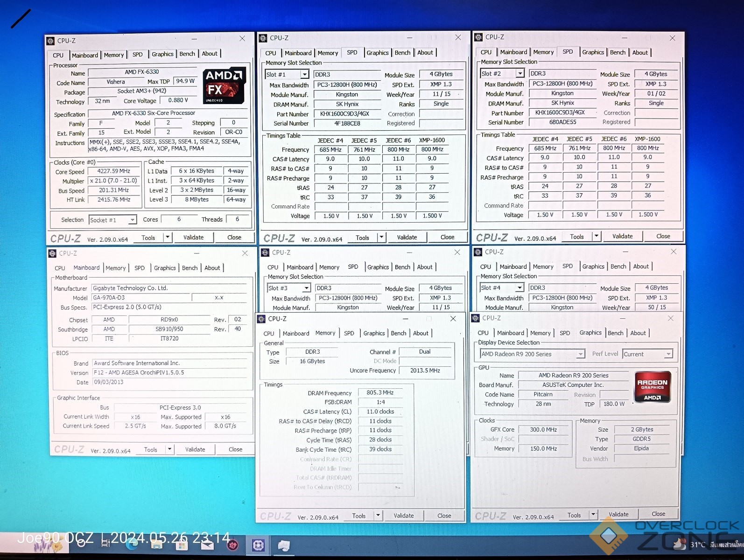Click the CPU-Z title icon of the AMD FX-6330 window
Screen dimensions: 744x560
point(50,41)
